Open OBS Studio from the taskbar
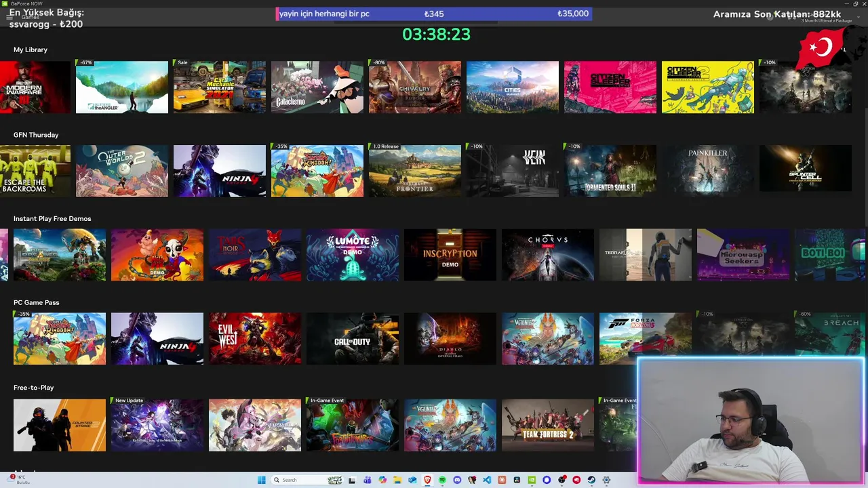The height and width of the screenshot is (488, 868). (561, 480)
